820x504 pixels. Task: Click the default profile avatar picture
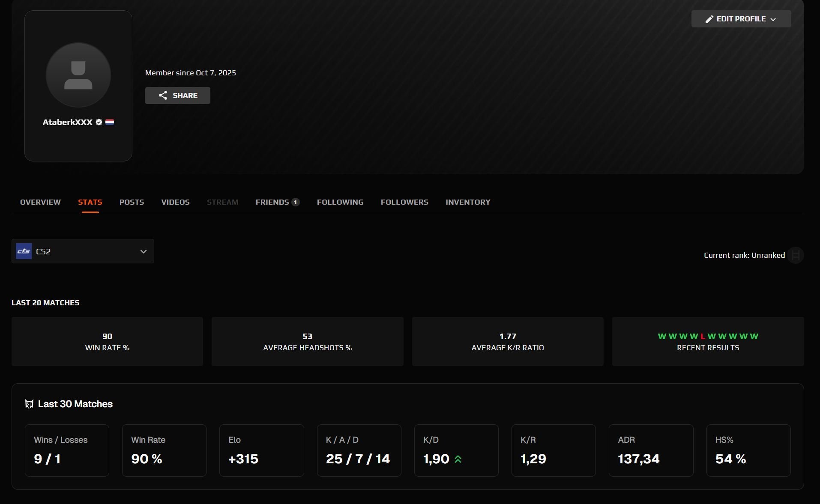(78, 75)
